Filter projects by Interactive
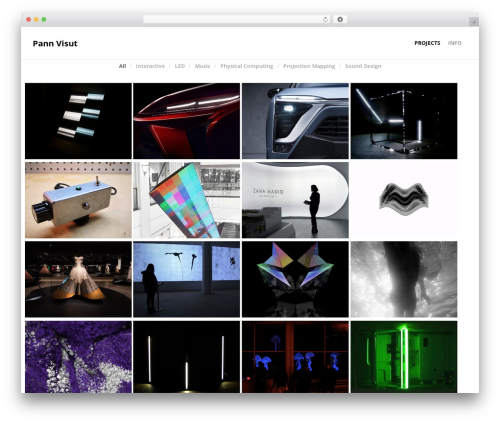500x423 pixels. pos(150,66)
